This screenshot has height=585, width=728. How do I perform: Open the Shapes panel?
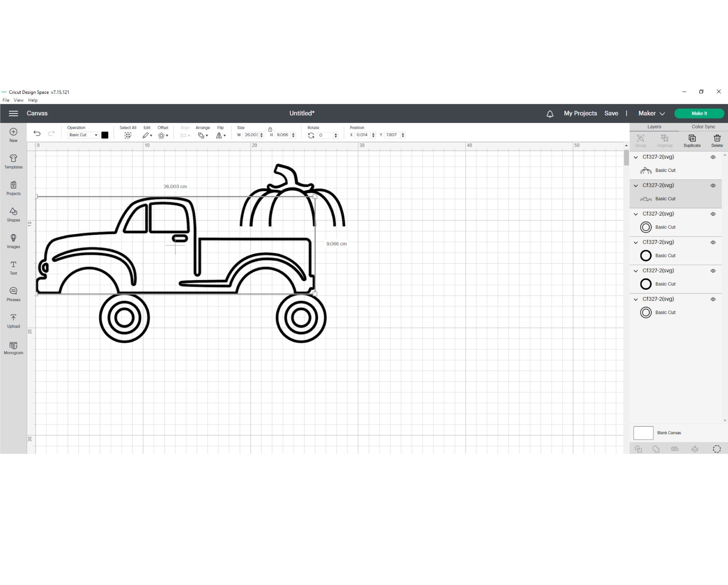pyautogui.click(x=13, y=214)
